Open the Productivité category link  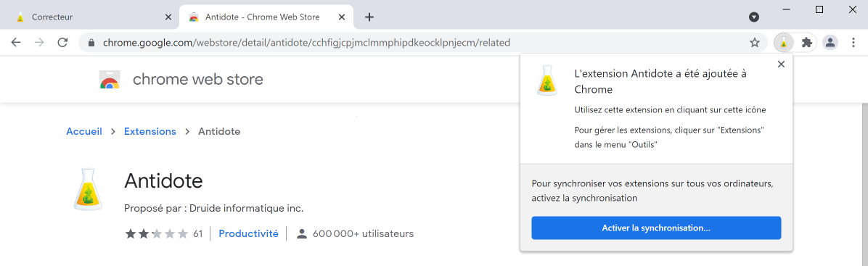coord(248,234)
